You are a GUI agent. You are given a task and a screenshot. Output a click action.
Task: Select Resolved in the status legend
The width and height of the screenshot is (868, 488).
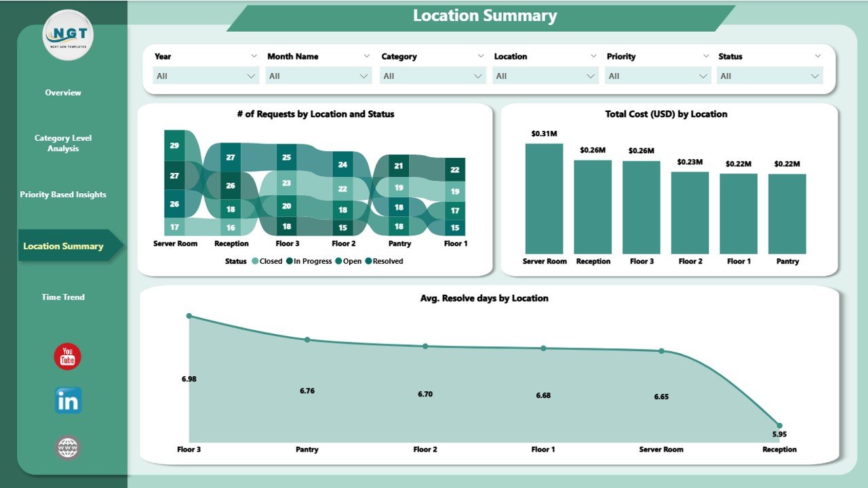(383, 261)
